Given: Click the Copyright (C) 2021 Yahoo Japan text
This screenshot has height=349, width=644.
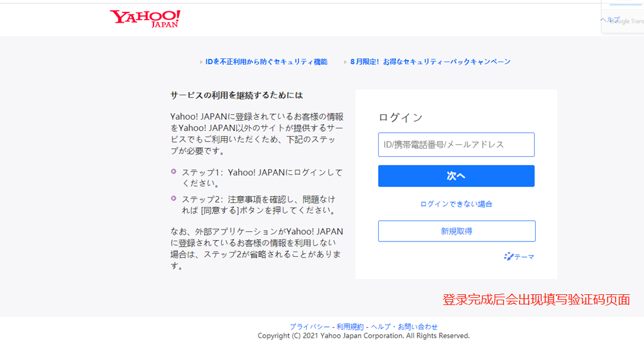Looking at the screenshot, I should 363,336.
